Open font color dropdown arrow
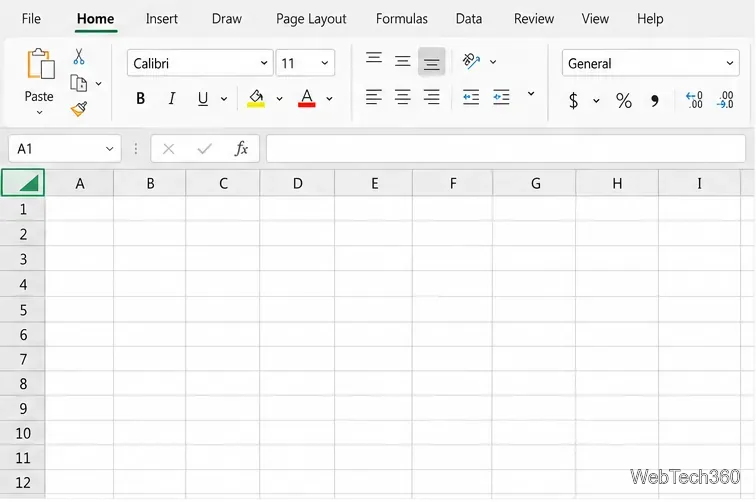756x502 pixels. click(x=329, y=99)
